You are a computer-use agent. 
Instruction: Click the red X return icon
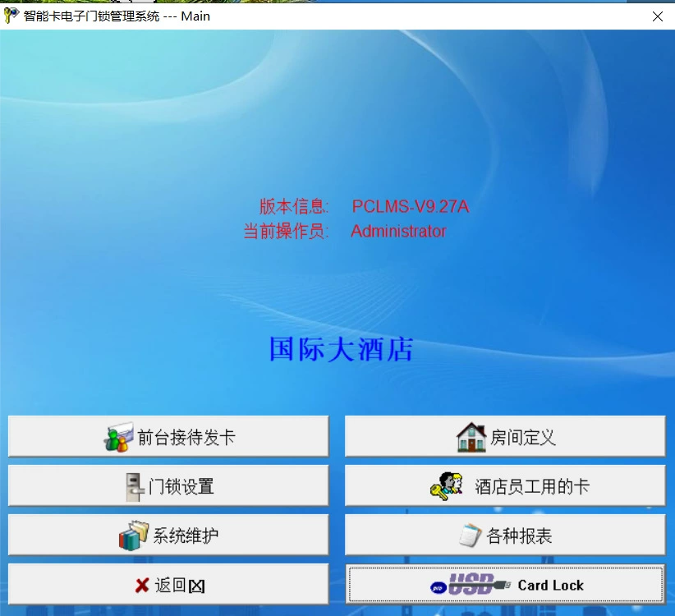(x=142, y=585)
